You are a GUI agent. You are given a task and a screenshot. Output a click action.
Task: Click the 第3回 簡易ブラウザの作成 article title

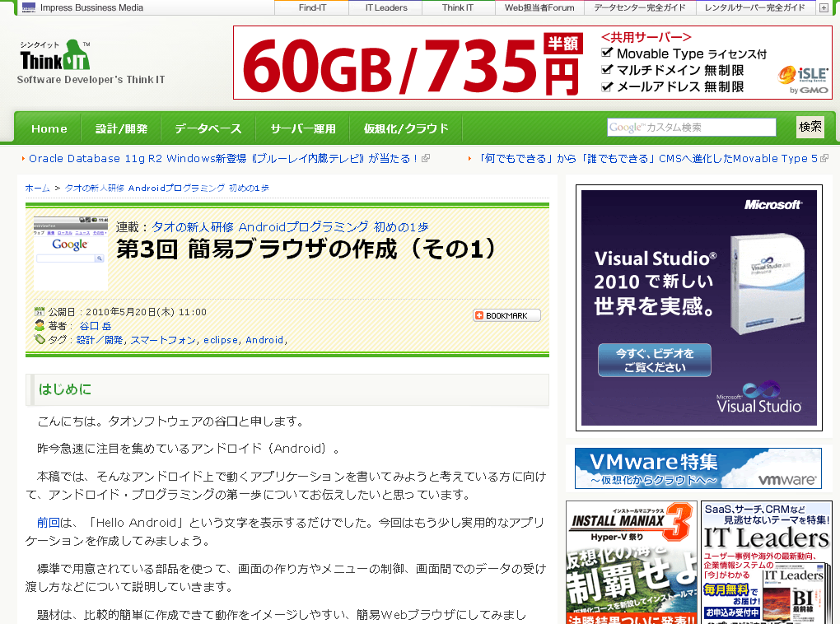coord(306,249)
